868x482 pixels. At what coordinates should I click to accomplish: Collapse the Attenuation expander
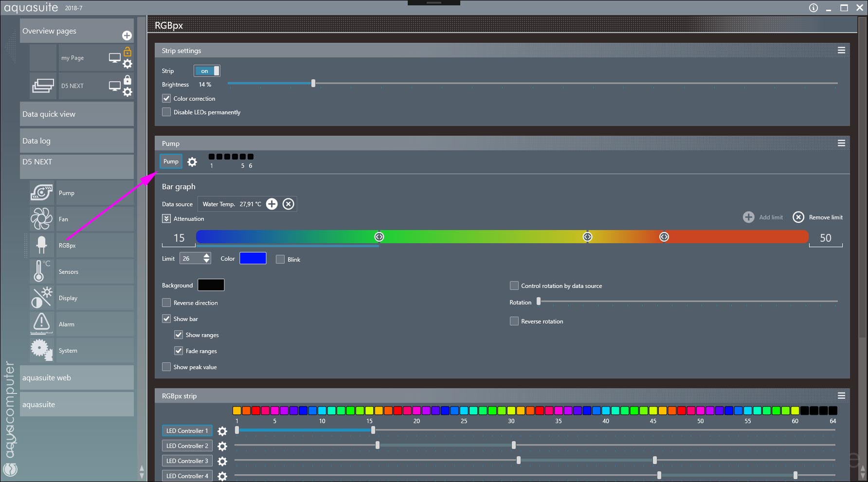pyautogui.click(x=166, y=219)
